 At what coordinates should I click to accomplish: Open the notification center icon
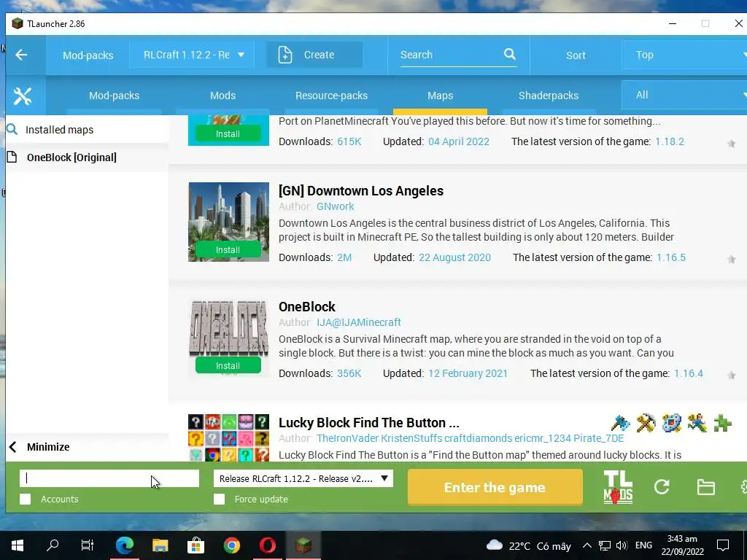pos(723,545)
